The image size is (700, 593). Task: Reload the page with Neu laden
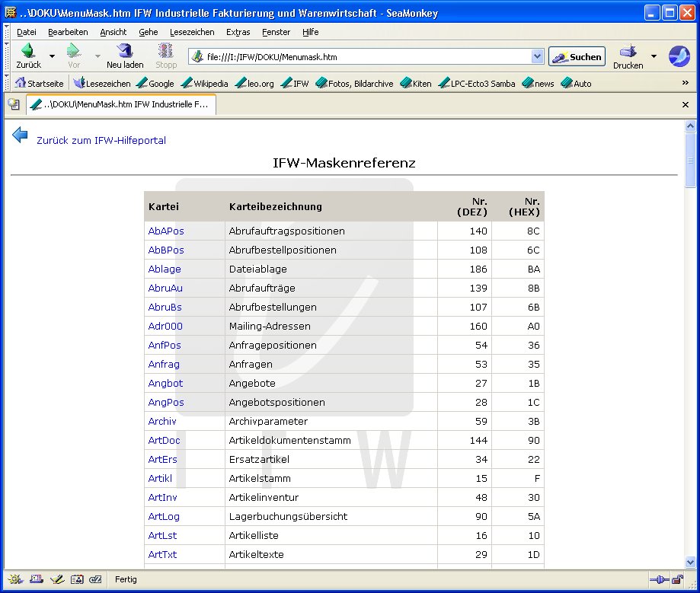point(124,52)
